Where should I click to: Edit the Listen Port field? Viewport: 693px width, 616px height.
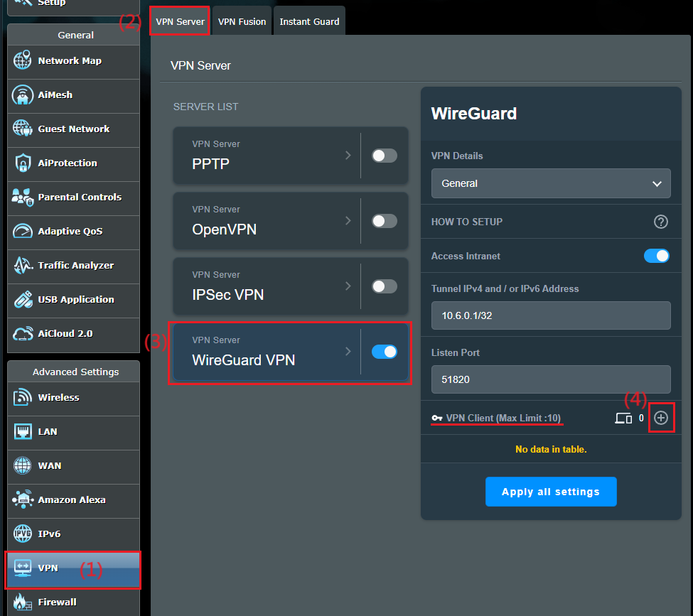(551, 379)
